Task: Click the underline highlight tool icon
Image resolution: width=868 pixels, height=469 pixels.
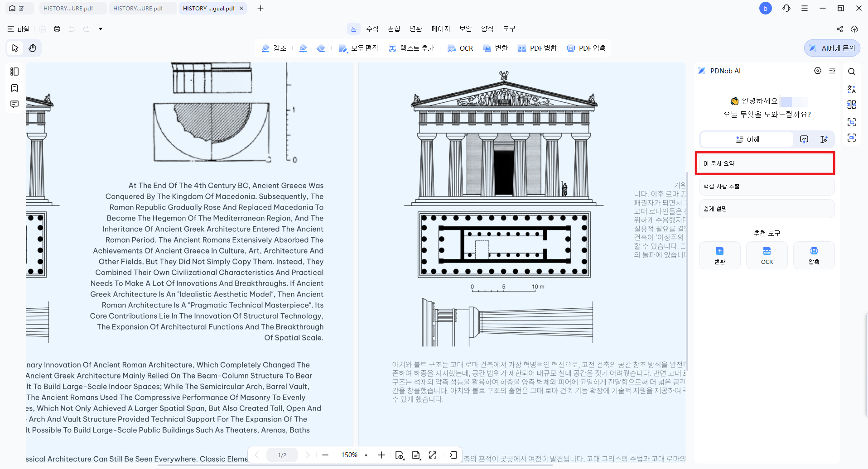Action: click(303, 48)
